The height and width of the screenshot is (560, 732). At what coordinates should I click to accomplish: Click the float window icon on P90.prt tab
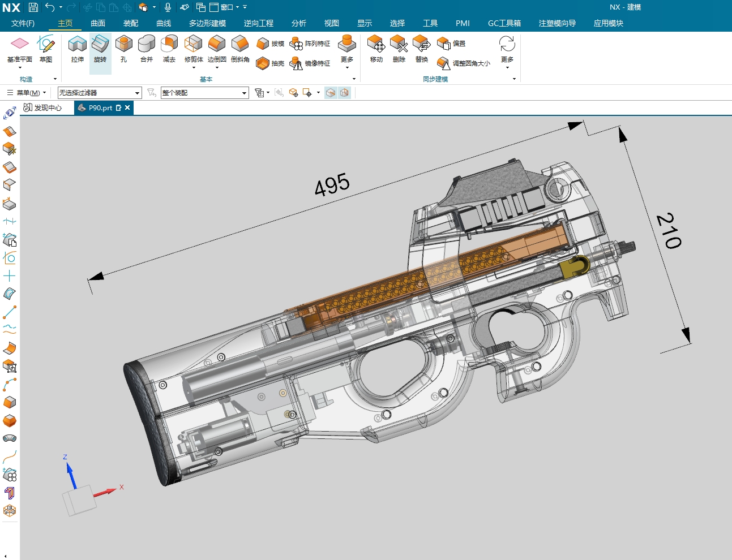[x=118, y=107]
